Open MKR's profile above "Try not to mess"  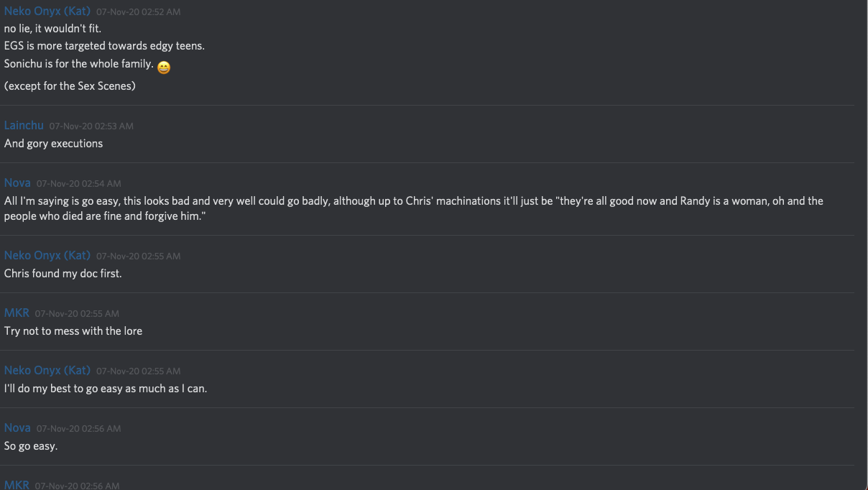(x=17, y=313)
